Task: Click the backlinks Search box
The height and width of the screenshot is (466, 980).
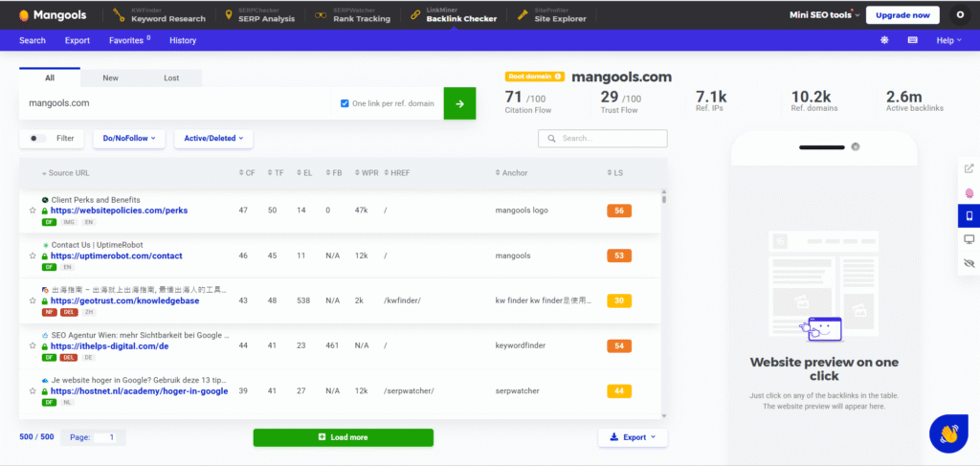Action: [x=603, y=139]
